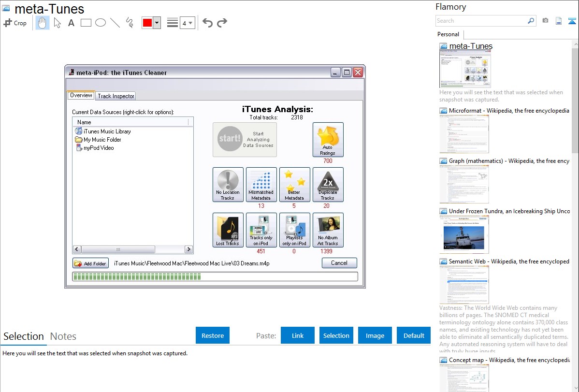Image resolution: width=579 pixels, height=392 pixels.
Task: Click the Paste Selection button
Action: click(x=336, y=335)
